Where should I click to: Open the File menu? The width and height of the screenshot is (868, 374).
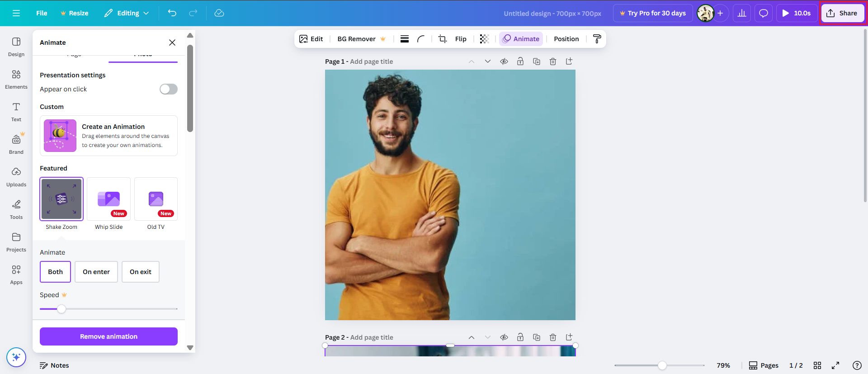click(42, 13)
